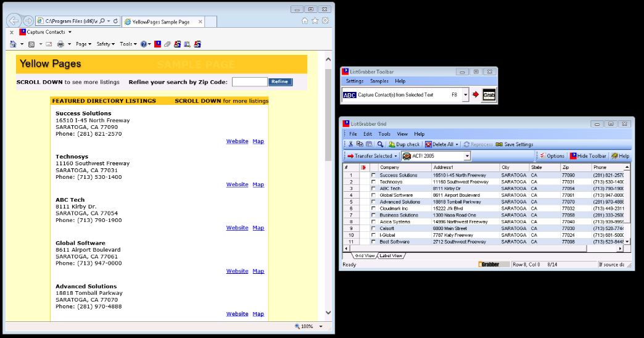
Task: Toggle the checkbox for the Acica Systems row
Action: pyautogui.click(x=373, y=222)
